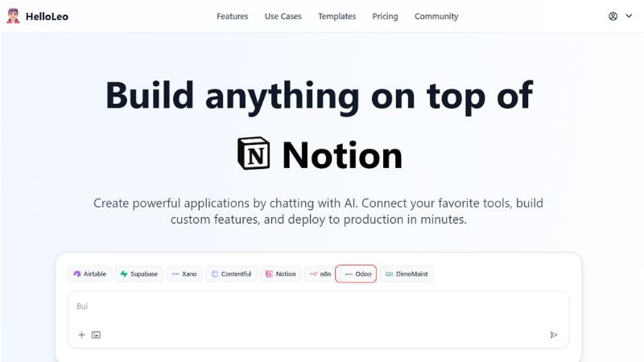Choose the Xano integration chip
Viewport: 644px width, 362px height.
coord(184,274)
